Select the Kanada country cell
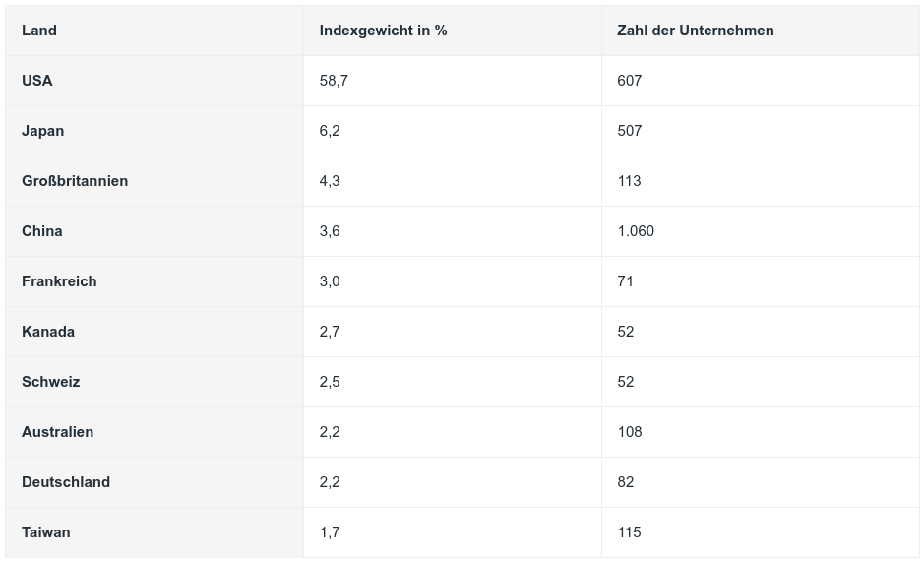Image resolution: width=924 pixels, height=561 pixels. pos(48,332)
